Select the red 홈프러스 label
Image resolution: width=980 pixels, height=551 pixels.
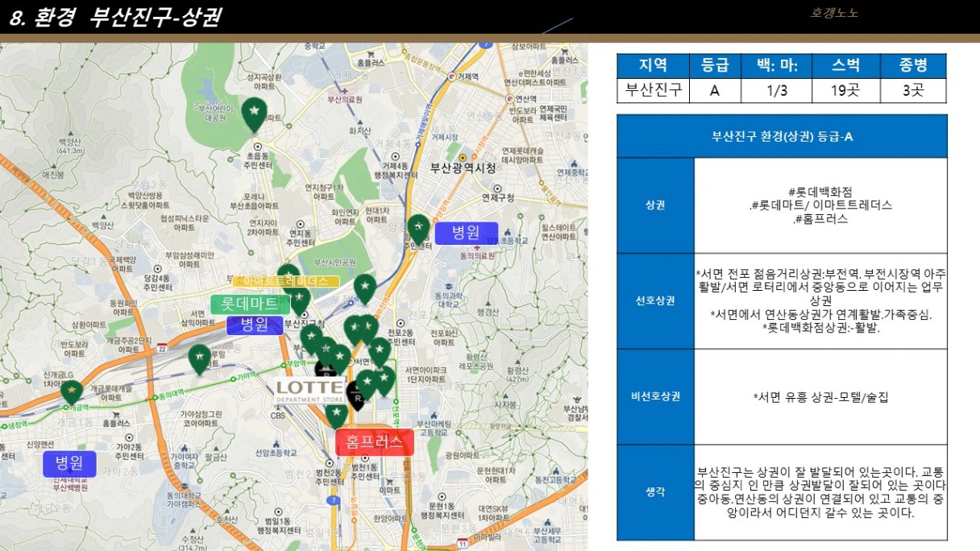374,442
